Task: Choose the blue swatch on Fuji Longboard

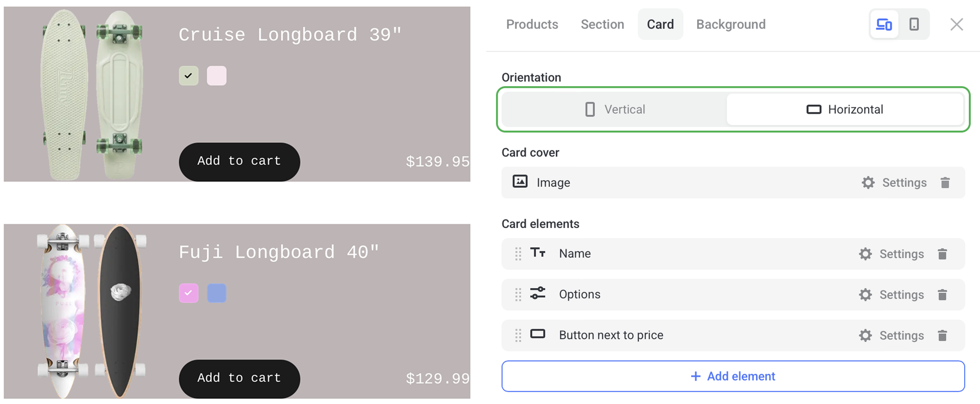Action: coord(216,293)
